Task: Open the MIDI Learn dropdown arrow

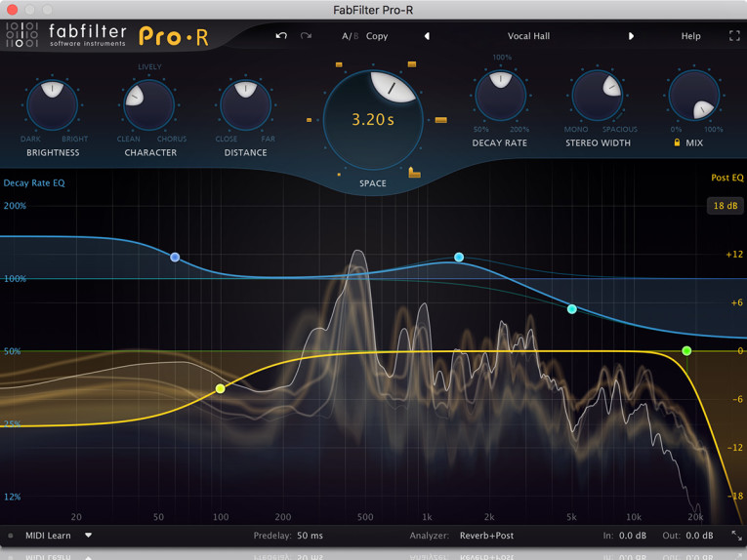Action: click(x=88, y=536)
